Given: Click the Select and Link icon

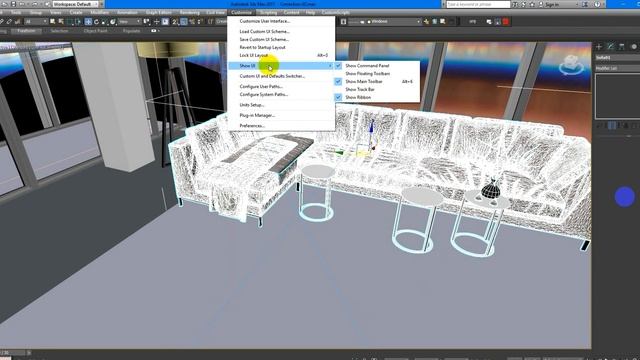Looking at the screenshot, I should [x=2, y=22].
